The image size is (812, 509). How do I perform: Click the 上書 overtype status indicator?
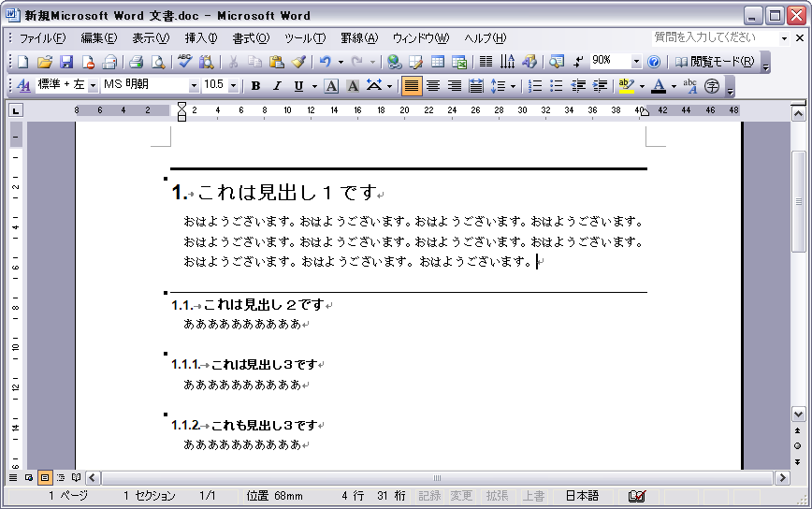(x=533, y=496)
